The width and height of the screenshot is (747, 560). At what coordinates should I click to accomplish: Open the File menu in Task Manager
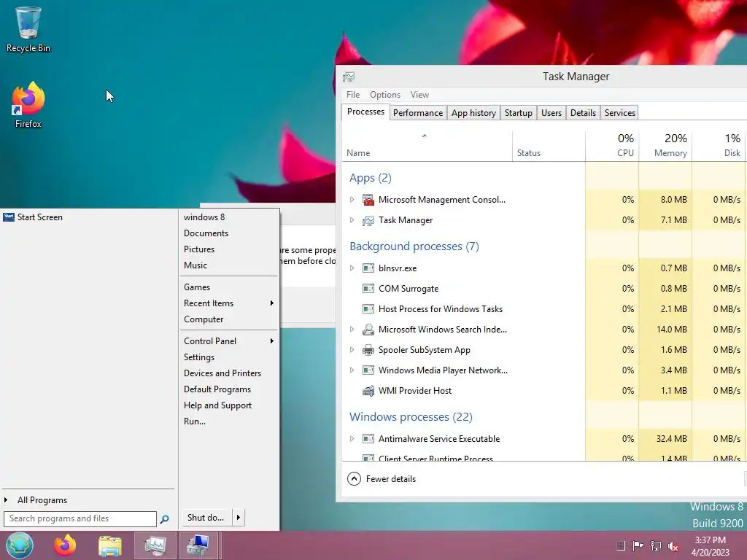353,95
